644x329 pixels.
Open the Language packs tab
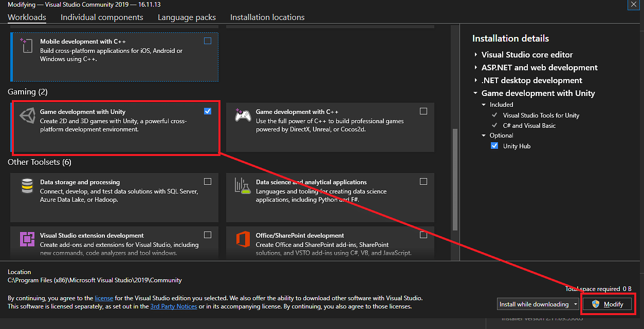187,17
